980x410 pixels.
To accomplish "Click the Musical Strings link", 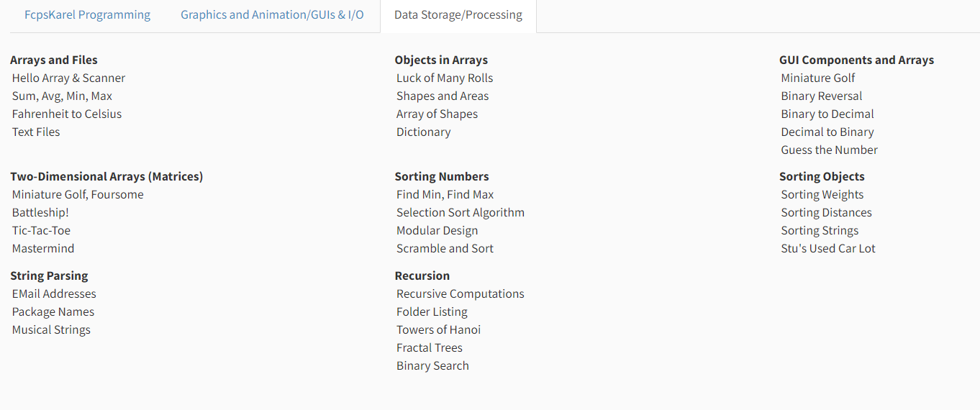I will coord(51,329).
